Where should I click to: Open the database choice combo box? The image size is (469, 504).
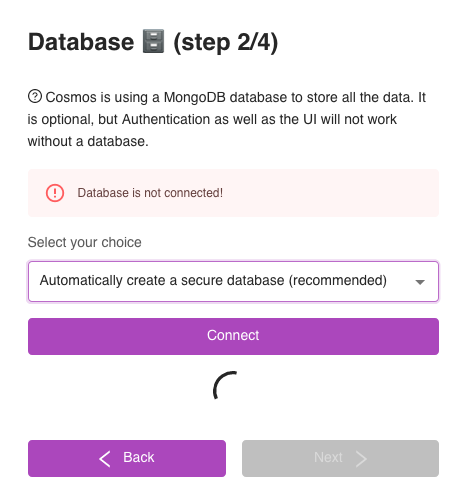(x=233, y=282)
